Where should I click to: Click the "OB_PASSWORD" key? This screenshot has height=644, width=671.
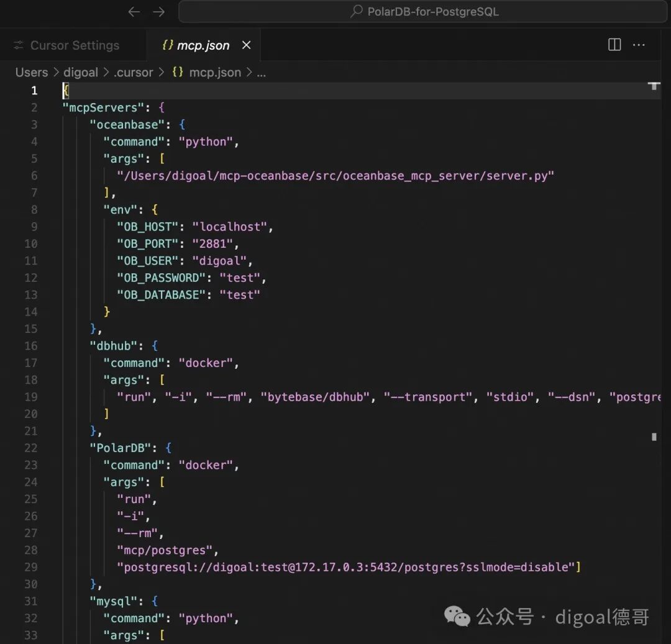coord(162,278)
